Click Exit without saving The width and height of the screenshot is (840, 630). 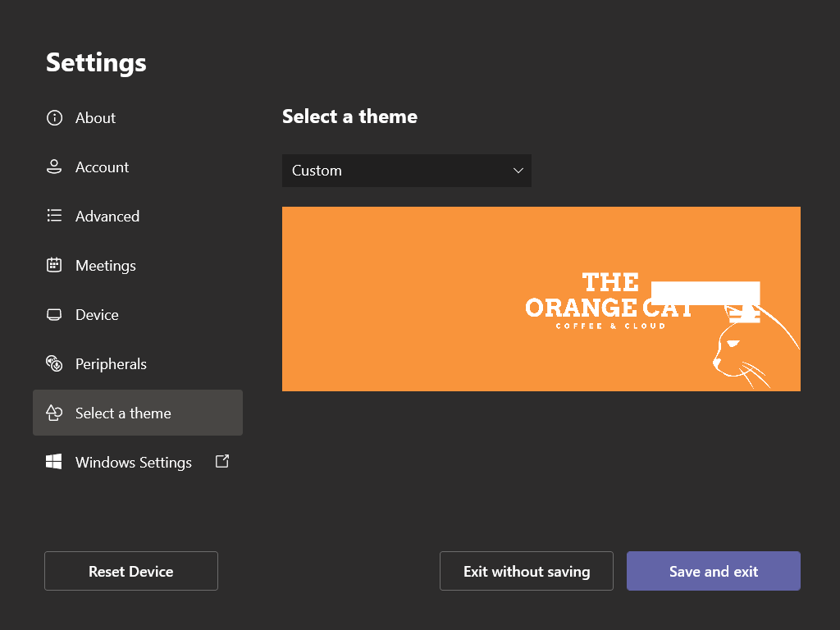pyautogui.click(x=527, y=571)
